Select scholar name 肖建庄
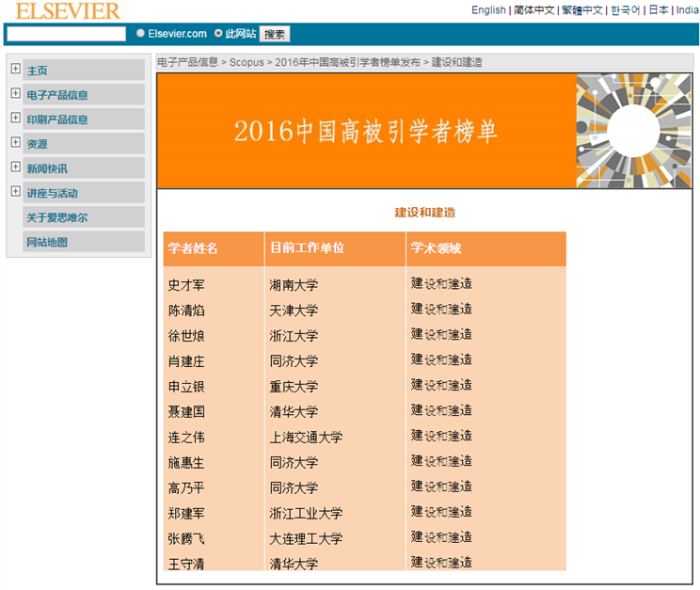Viewport: 700px width, 590px height. coord(186,361)
